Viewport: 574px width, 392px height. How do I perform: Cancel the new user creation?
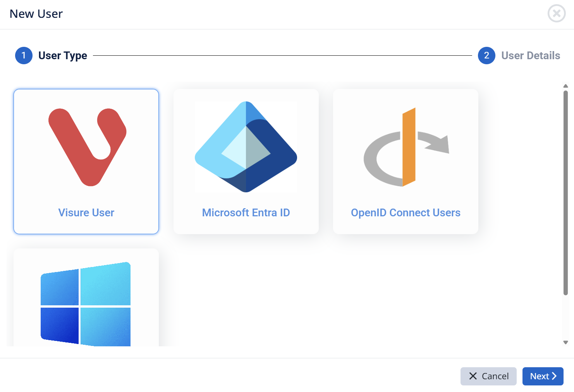click(x=488, y=376)
